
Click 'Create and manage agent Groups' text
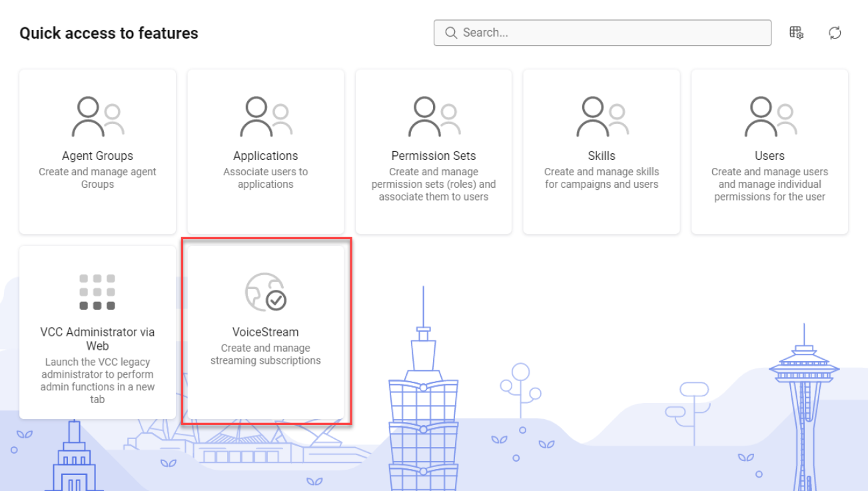pos(97,178)
